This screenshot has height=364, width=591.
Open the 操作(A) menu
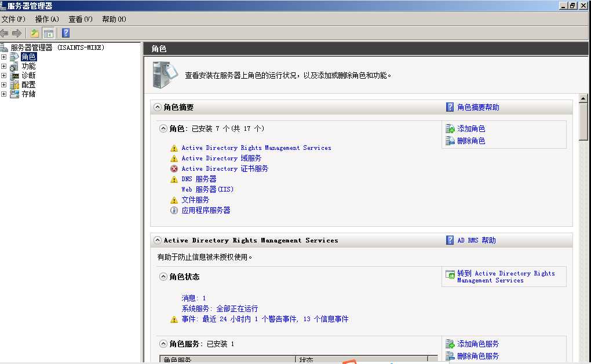click(47, 19)
